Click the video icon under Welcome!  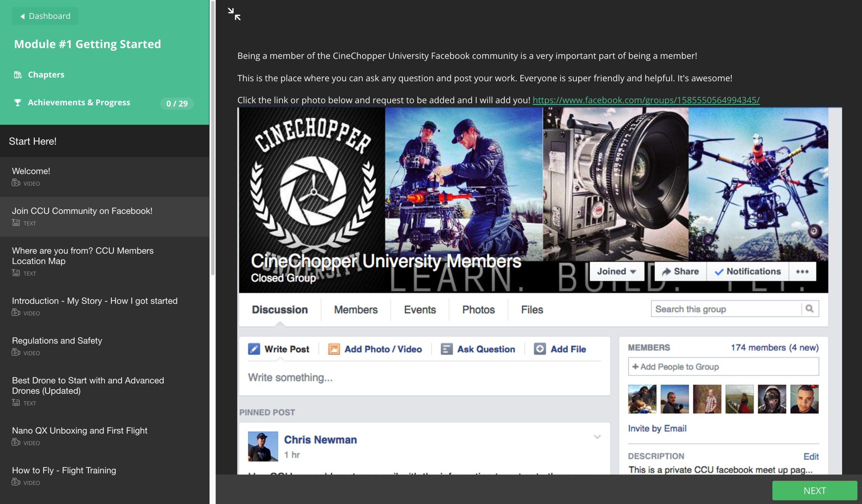[x=16, y=183]
